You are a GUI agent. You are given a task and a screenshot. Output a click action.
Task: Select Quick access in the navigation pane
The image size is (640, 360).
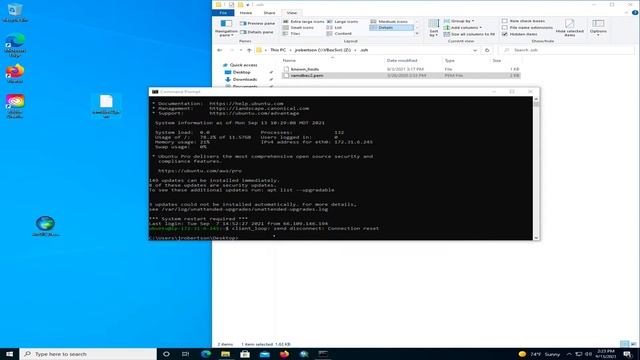(243, 65)
